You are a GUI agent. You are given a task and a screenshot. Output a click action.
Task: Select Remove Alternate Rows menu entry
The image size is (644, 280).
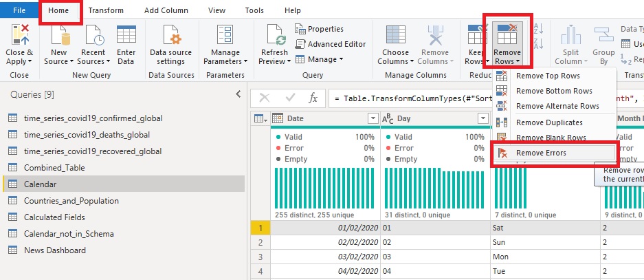tap(554, 106)
